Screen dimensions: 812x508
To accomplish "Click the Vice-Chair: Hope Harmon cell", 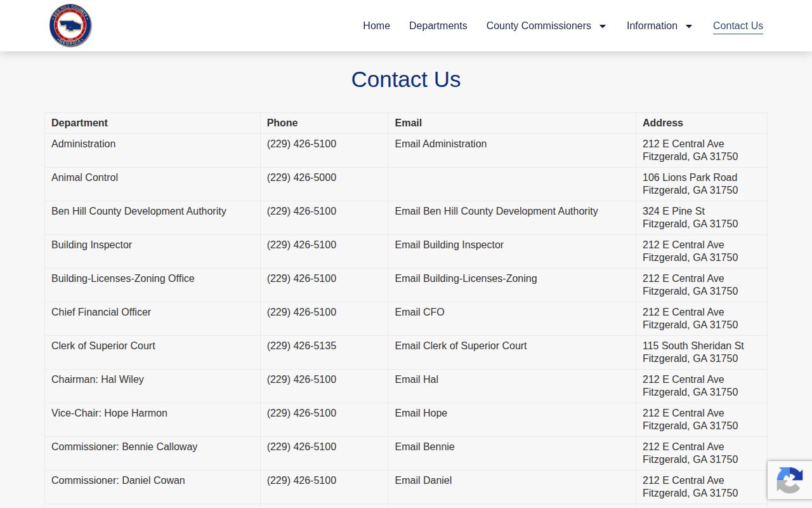I will pyautogui.click(x=152, y=420).
